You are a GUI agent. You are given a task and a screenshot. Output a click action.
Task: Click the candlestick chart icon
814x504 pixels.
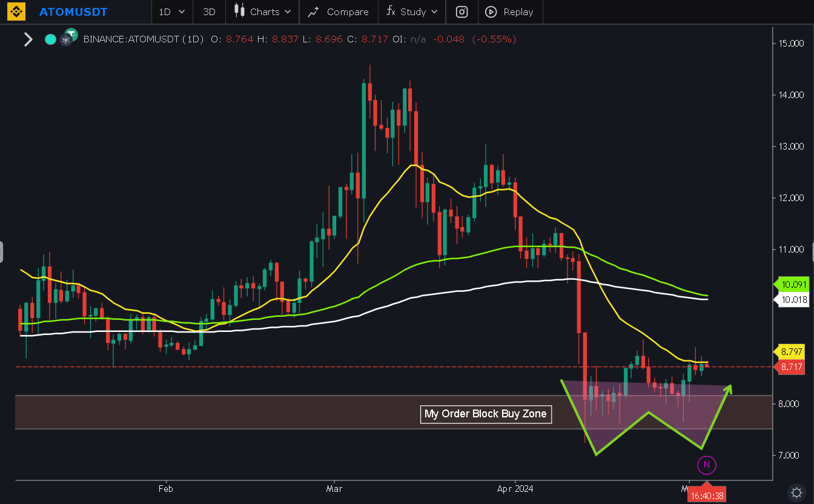pos(240,11)
